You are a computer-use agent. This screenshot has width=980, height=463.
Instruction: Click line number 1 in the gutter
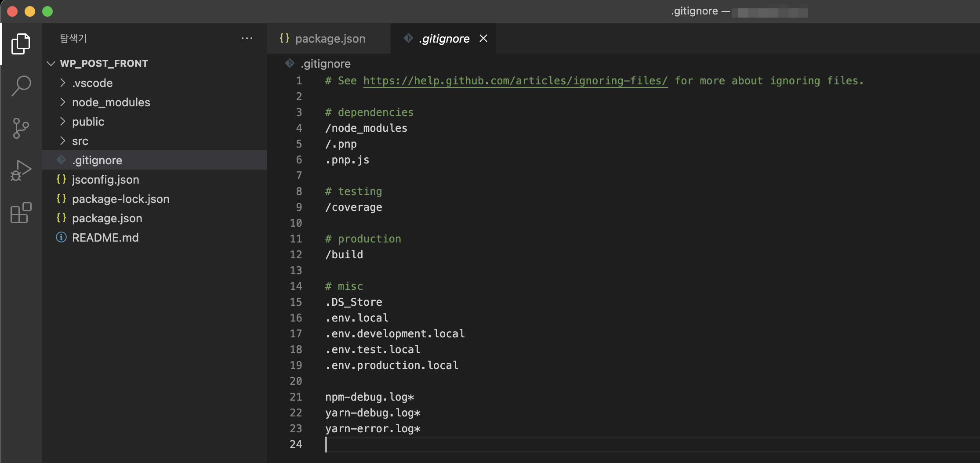(x=299, y=81)
